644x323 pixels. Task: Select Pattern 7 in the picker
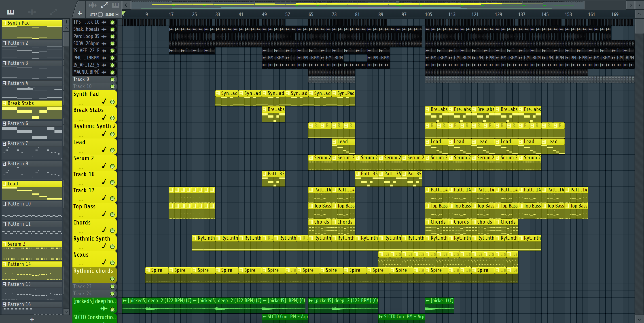tap(32, 143)
